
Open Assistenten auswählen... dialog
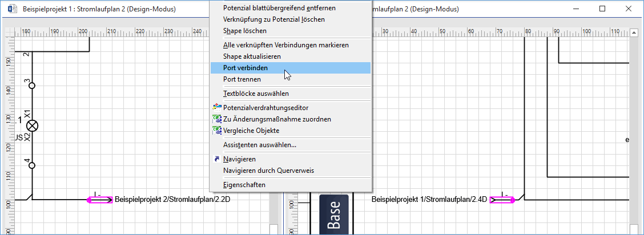coord(260,145)
